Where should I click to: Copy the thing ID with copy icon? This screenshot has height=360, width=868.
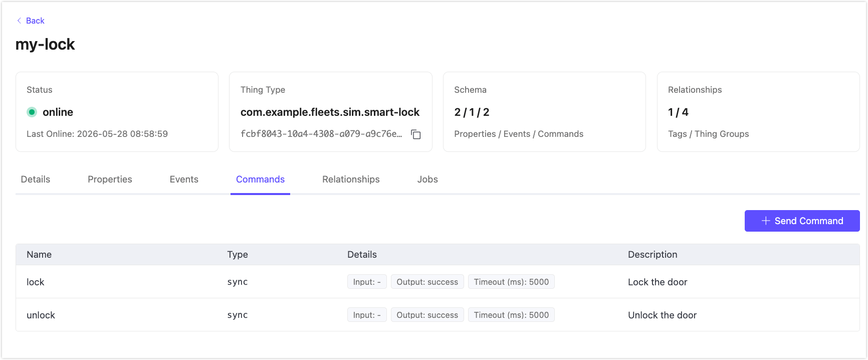tap(415, 134)
